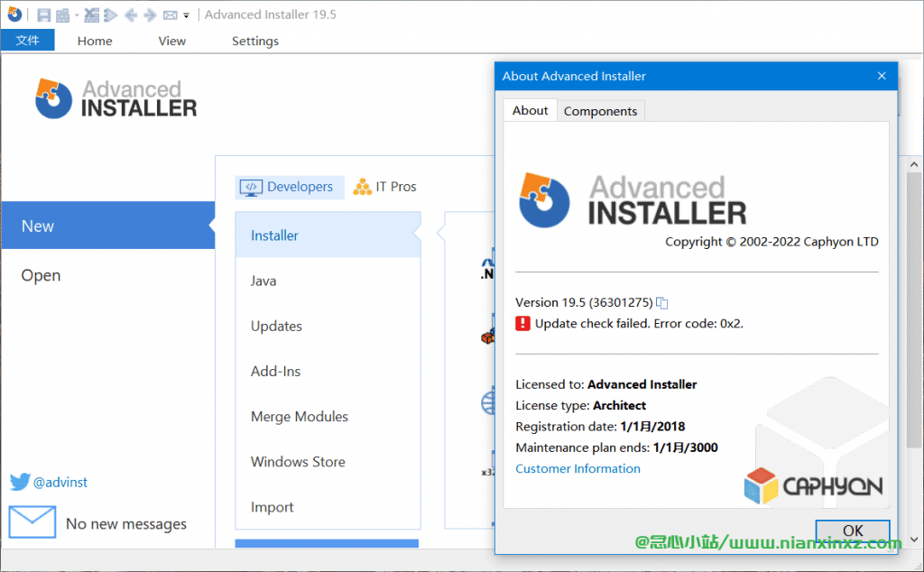The height and width of the screenshot is (572, 924).
Task: Select Open in the left start page panel
Action: click(x=108, y=275)
